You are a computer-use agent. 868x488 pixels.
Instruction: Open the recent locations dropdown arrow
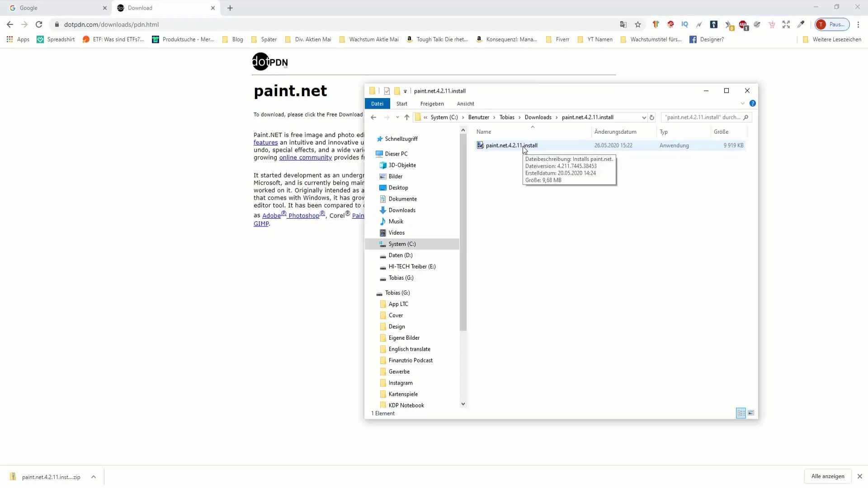397,117
